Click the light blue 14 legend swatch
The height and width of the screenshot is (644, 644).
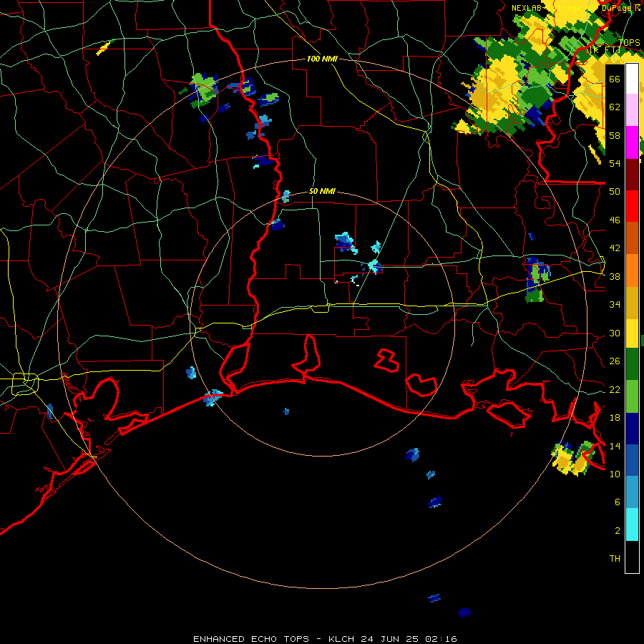[x=632, y=492]
